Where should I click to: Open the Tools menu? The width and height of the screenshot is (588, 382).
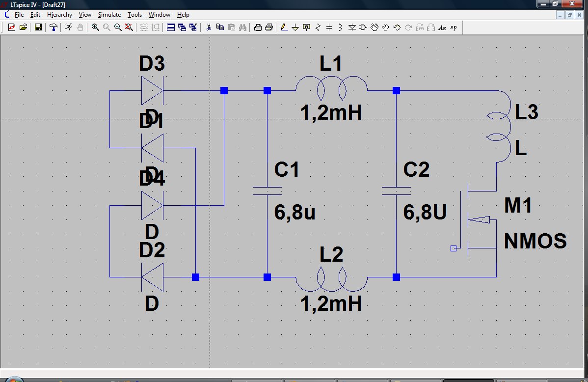point(134,15)
